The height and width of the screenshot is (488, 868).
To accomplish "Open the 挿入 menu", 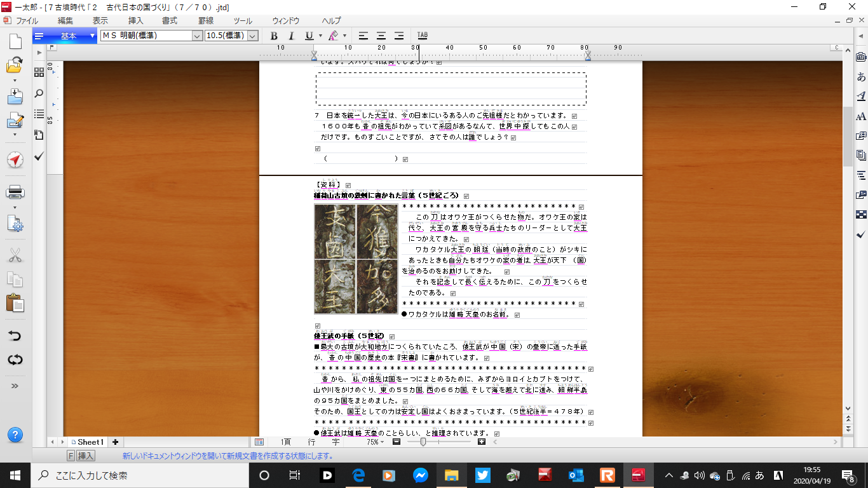I will (x=135, y=21).
